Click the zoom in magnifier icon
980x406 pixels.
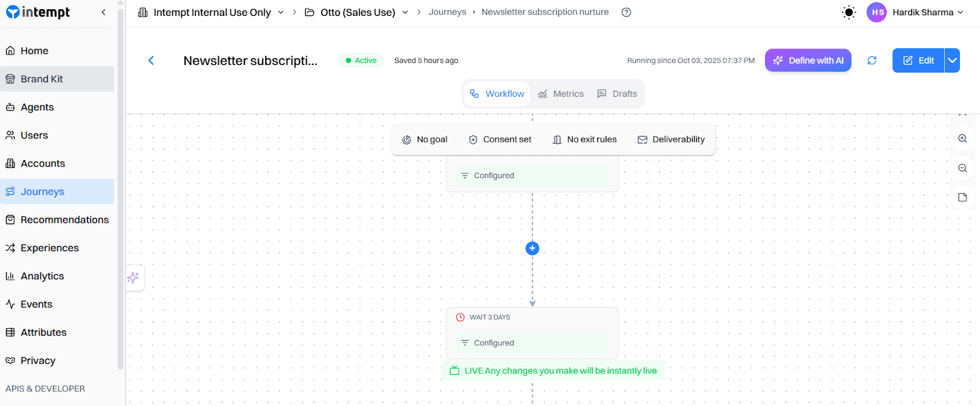click(962, 139)
